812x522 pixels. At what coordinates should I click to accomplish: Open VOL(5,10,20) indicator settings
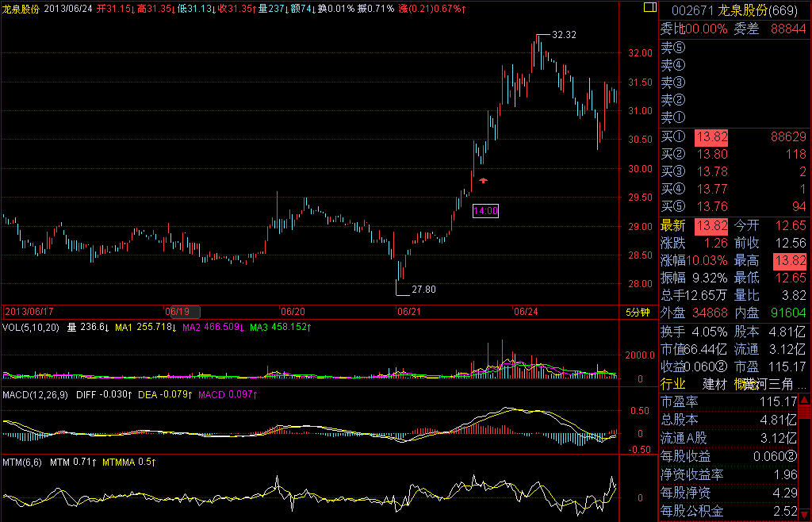[32, 327]
